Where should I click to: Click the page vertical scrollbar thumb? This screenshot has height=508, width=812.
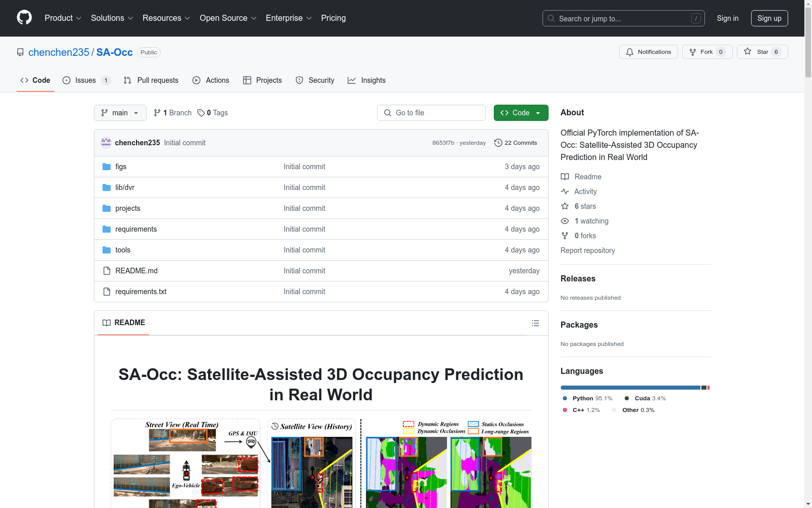pos(808,42)
